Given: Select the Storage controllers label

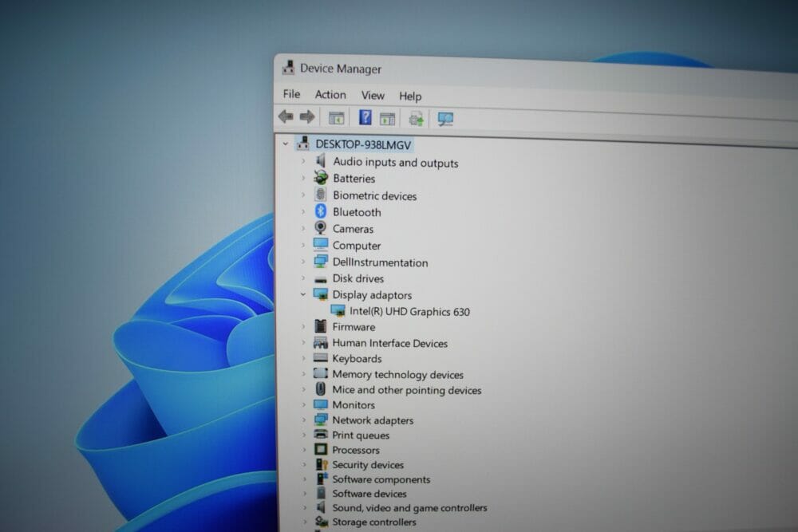Looking at the screenshot, I should click(x=374, y=522).
